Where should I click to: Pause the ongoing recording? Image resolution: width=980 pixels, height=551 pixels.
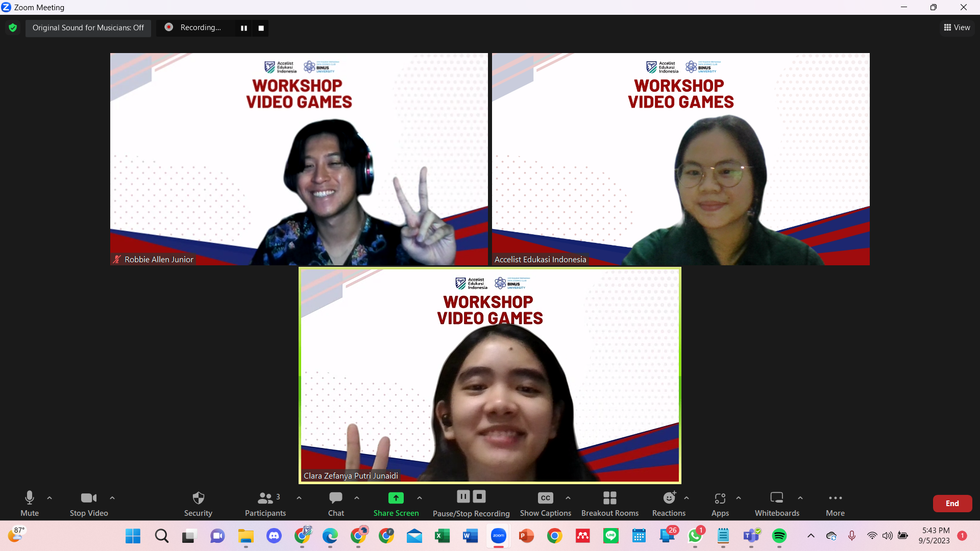[x=463, y=496]
